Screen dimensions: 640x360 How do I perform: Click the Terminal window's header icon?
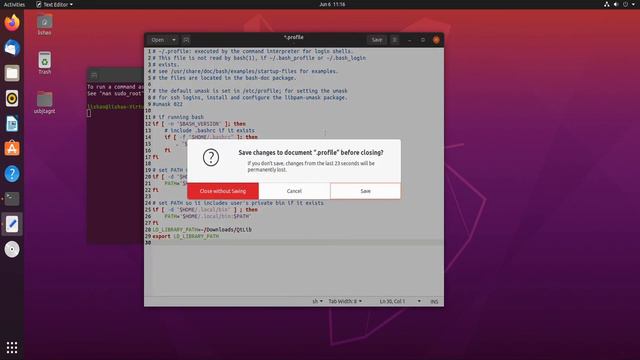pos(94,76)
